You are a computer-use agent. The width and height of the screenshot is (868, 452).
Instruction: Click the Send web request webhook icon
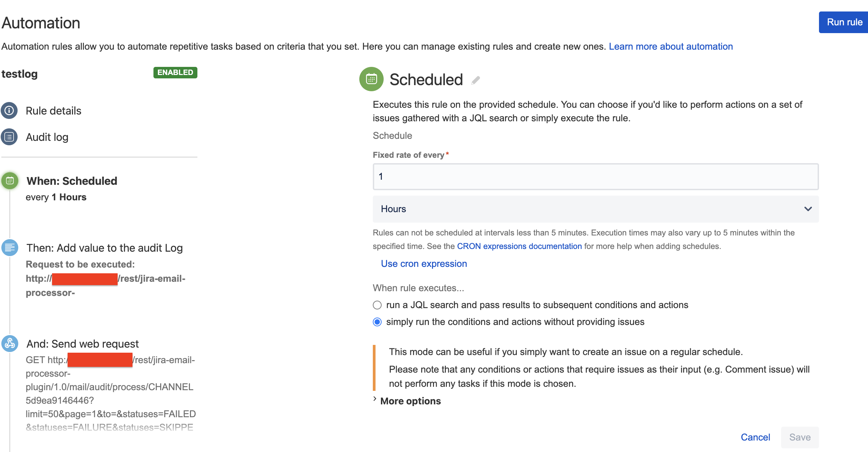pos(10,344)
